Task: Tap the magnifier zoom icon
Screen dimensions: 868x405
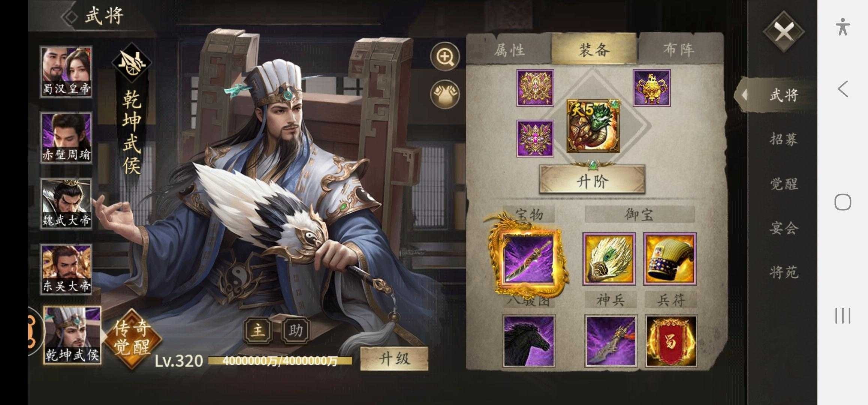Action: (445, 57)
